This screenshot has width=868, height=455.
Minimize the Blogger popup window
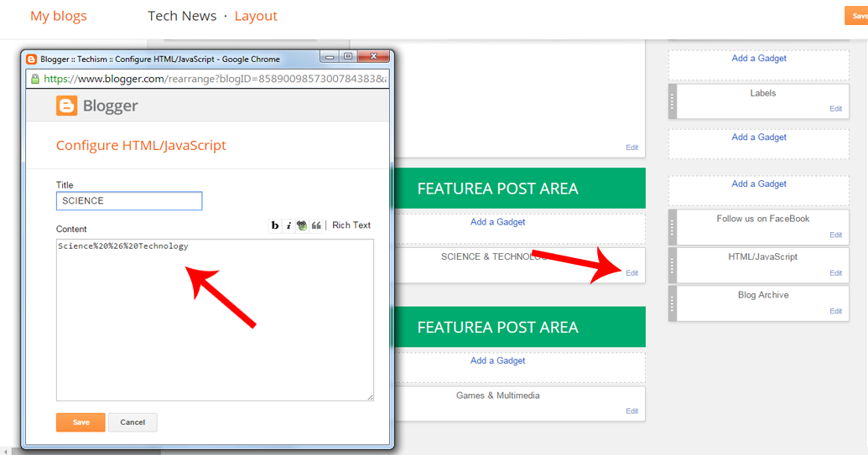[330, 56]
